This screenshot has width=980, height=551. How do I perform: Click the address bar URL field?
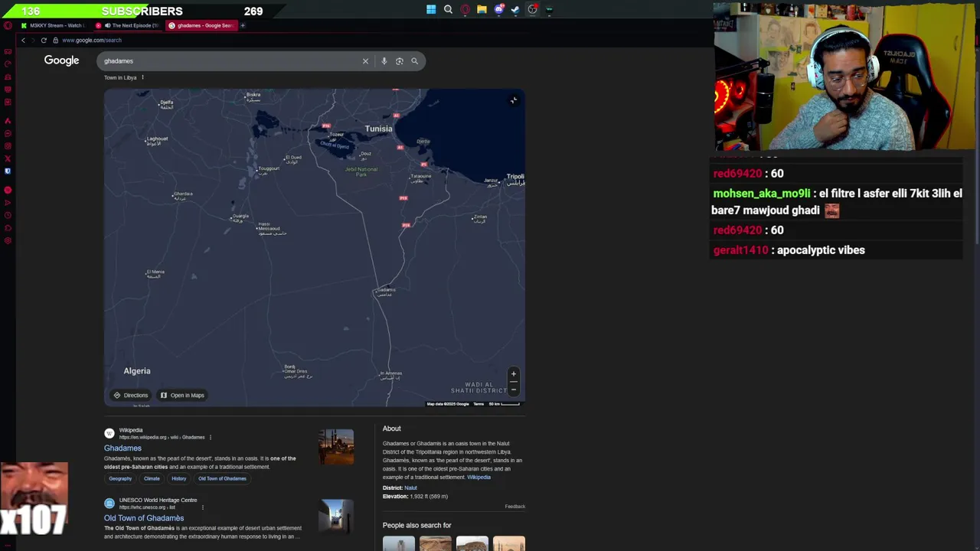92,40
